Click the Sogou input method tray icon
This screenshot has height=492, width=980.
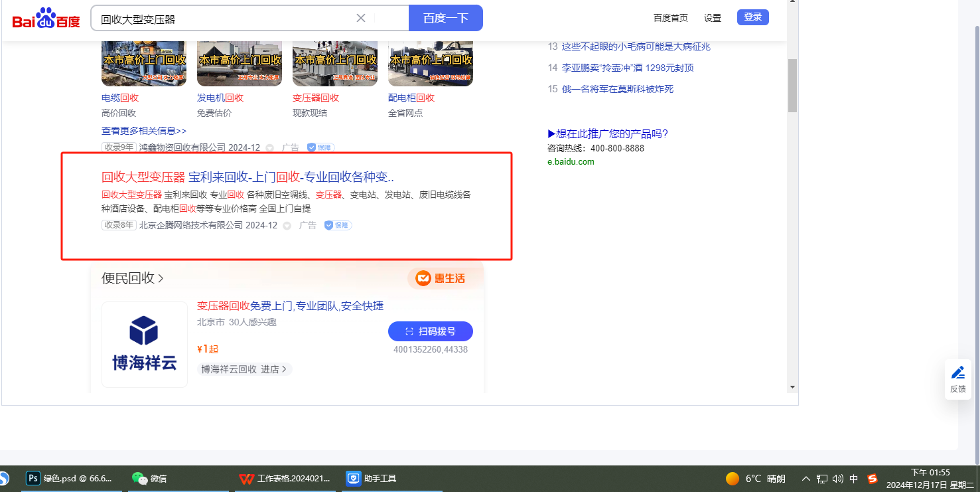pyautogui.click(x=873, y=479)
